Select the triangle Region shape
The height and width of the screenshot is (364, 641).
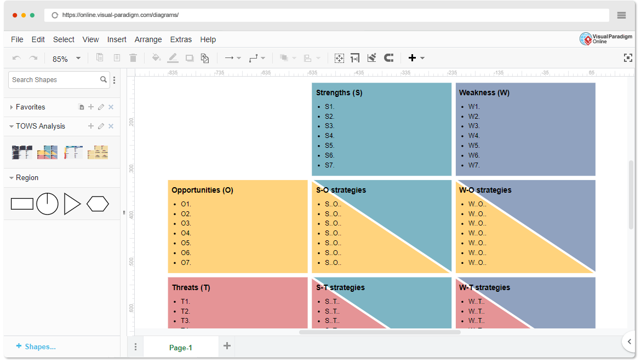pyautogui.click(x=72, y=204)
